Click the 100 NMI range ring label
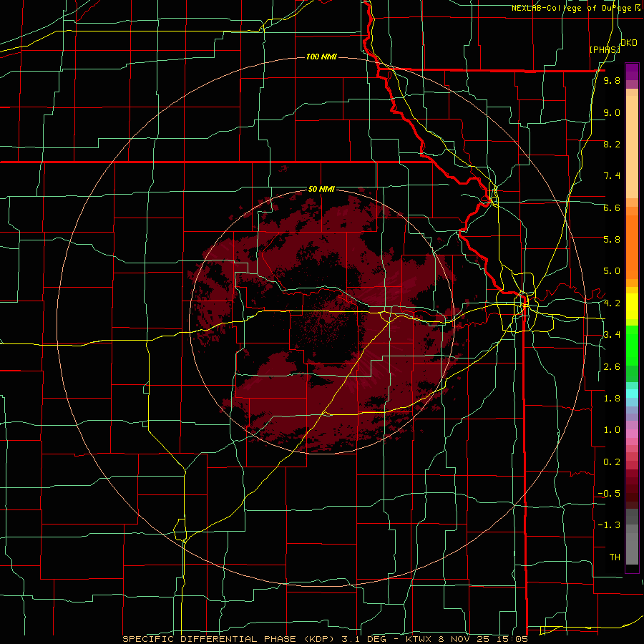The height and width of the screenshot is (644, 644). point(321,57)
